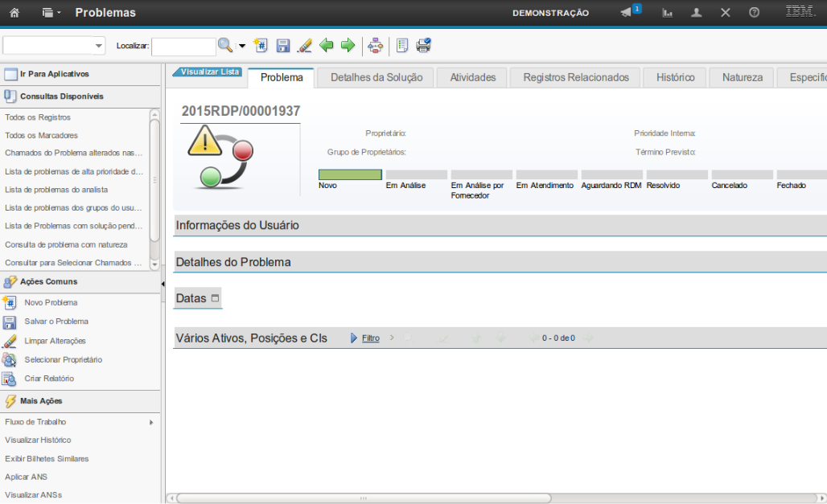
Task: Go to the previous record with left green arrow
Action: pyautogui.click(x=327, y=46)
